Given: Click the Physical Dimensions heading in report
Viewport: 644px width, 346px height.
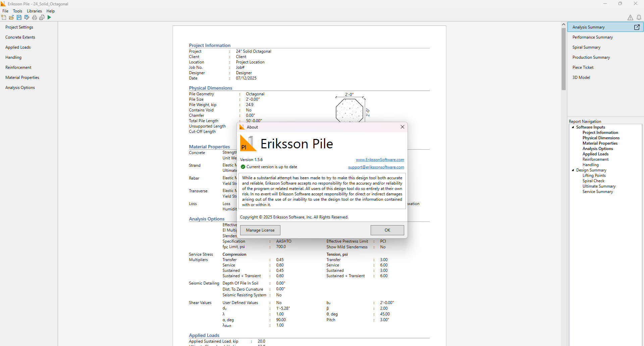Looking at the screenshot, I should [x=210, y=88].
